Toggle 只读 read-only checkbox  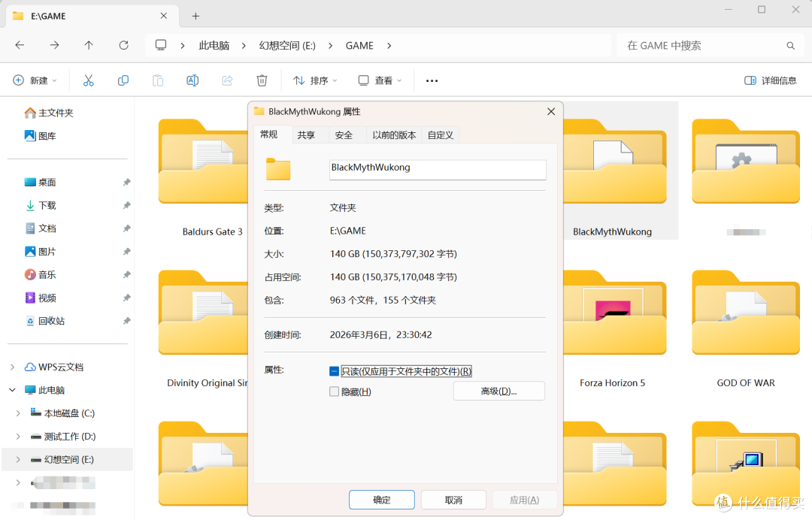tap(334, 371)
